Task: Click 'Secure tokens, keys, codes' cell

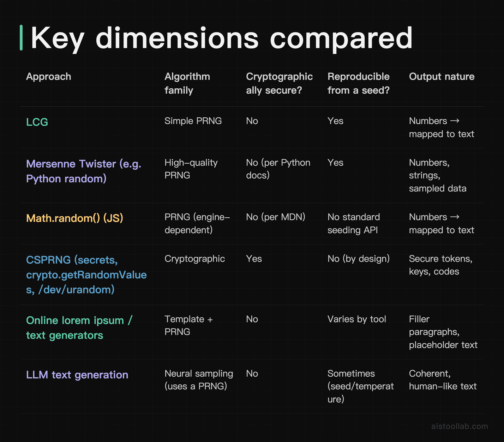Action: (440, 265)
